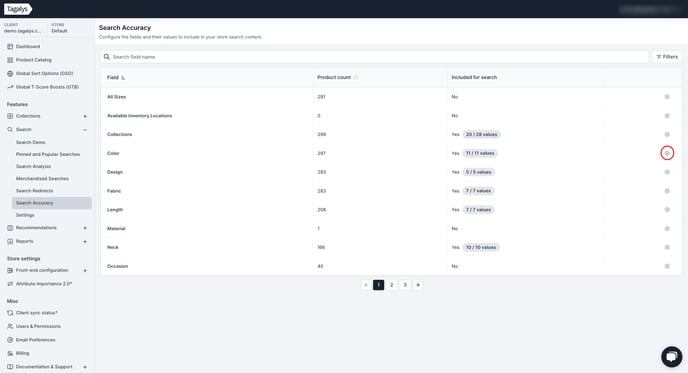Viewport: 688px width, 373px height.
Task: Click the 10 / 10 values badge
Action: coord(481,247)
